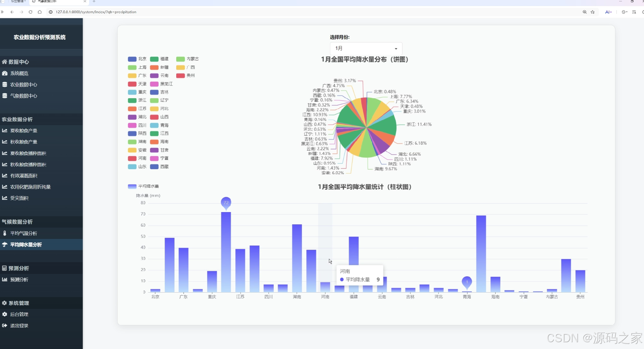The height and width of the screenshot is (349, 644).
Task: Toggle 黑龙江 series in pie legend
Action: click(x=161, y=84)
